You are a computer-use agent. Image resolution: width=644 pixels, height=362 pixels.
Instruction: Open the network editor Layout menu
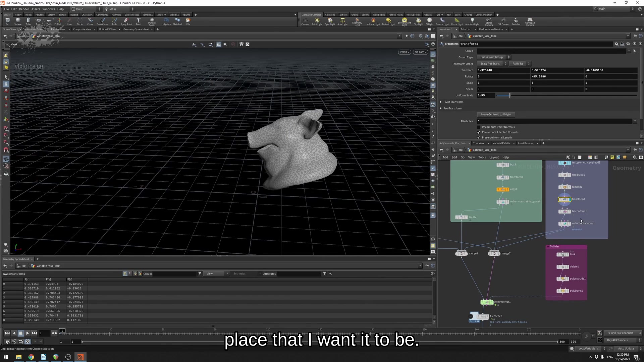(494, 158)
